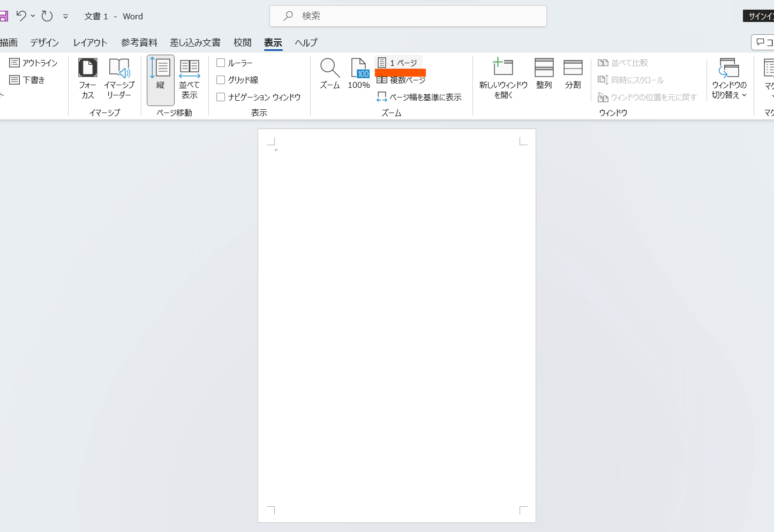Select 並べて表示 side-to-side page movement

click(x=189, y=79)
